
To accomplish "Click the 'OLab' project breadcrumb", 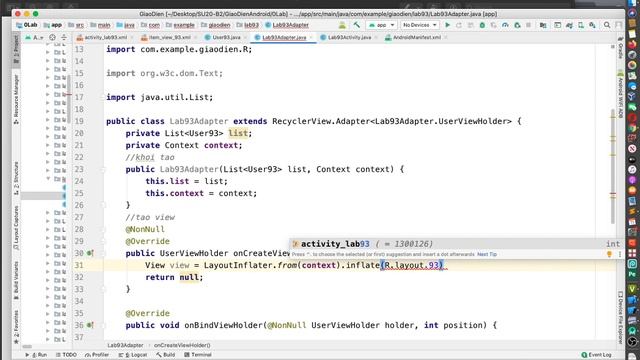I will click(27, 25).
